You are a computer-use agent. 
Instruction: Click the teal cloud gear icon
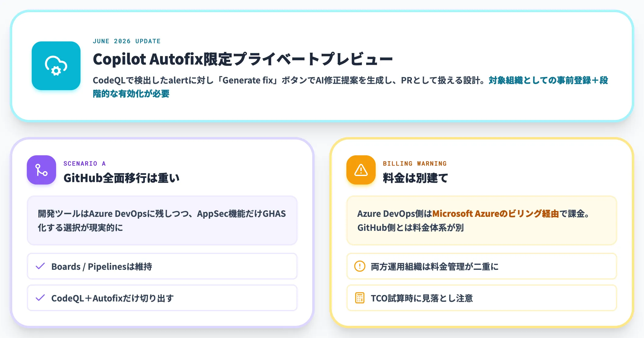coord(56,66)
